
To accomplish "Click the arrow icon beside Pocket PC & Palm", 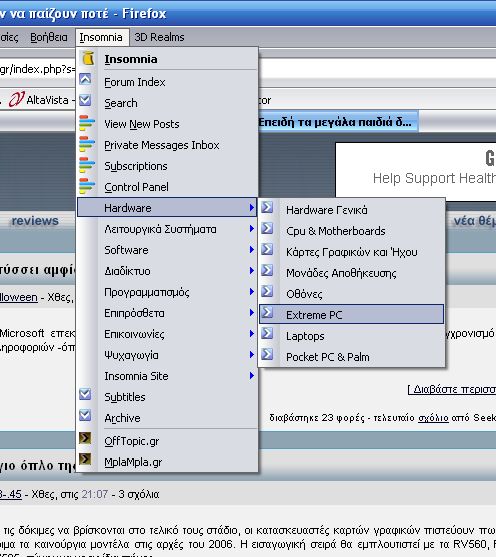I will pyautogui.click(x=267, y=354).
